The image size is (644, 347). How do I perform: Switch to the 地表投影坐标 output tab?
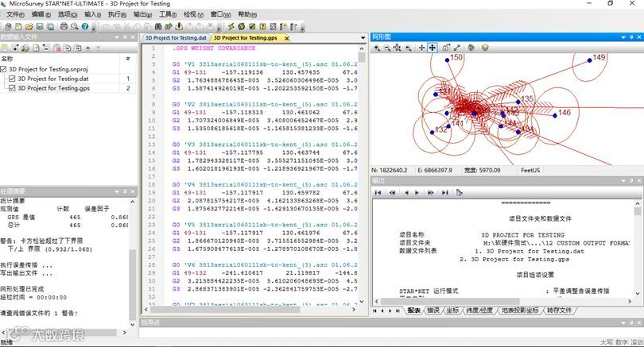pyautogui.click(x=520, y=310)
